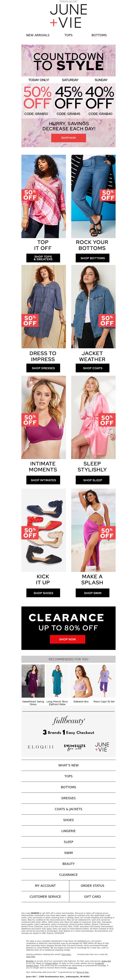Select the SHOP COATS button
The height and width of the screenshot is (980, 137).
tap(92, 368)
